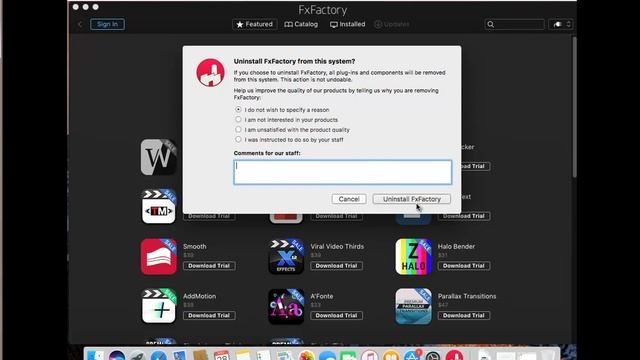Click the Smooth product title
The width and height of the screenshot is (640, 360).
point(195,247)
